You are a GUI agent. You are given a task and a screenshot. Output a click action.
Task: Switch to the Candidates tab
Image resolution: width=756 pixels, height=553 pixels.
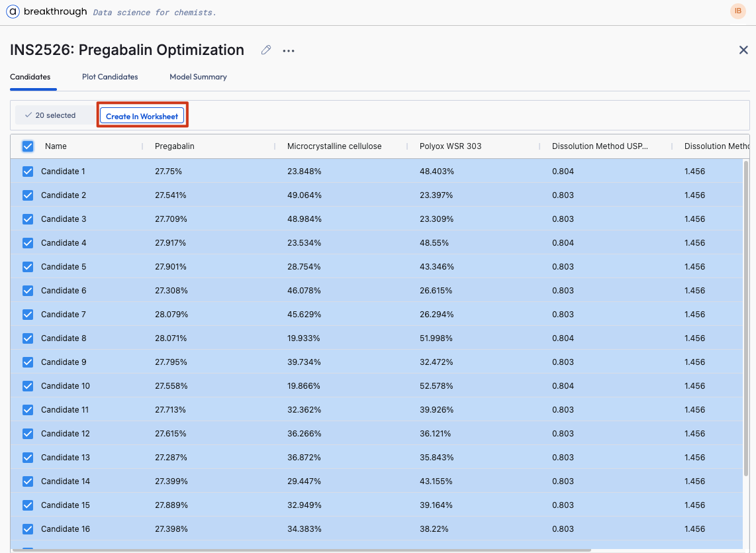tap(30, 77)
